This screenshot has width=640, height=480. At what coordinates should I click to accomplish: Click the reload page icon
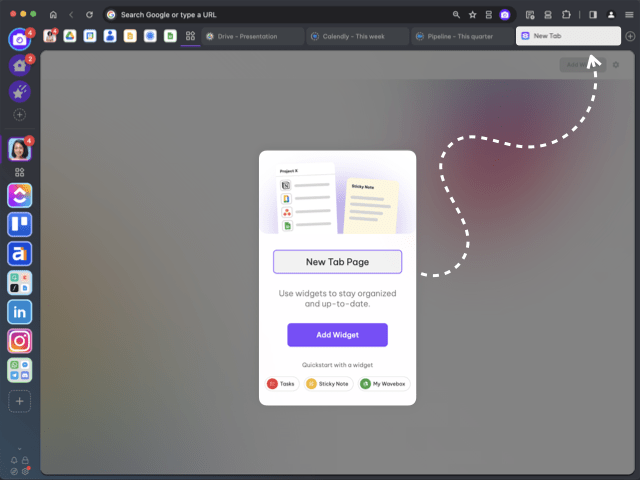89,15
